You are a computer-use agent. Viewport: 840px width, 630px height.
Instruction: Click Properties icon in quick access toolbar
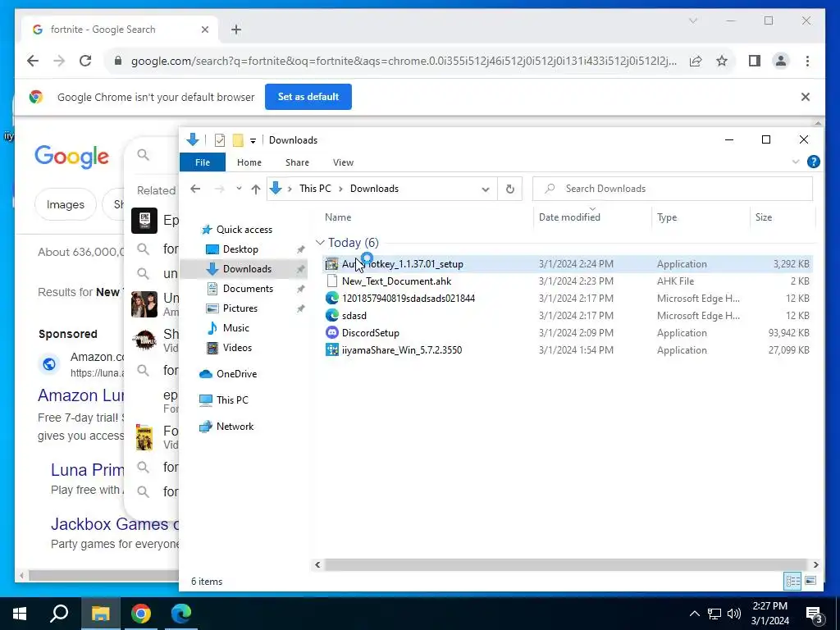220,140
